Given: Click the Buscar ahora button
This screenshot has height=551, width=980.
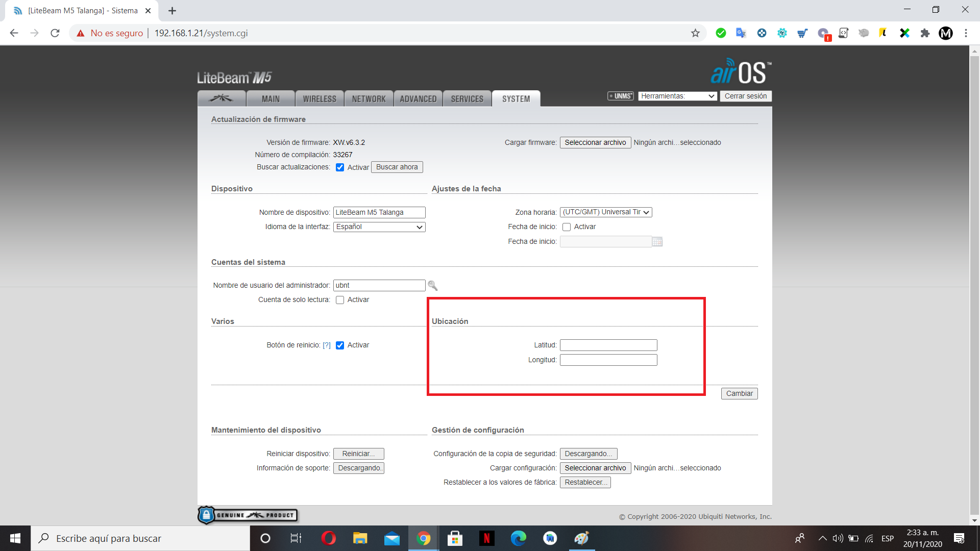Looking at the screenshot, I should pyautogui.click(x=397, y=167).
